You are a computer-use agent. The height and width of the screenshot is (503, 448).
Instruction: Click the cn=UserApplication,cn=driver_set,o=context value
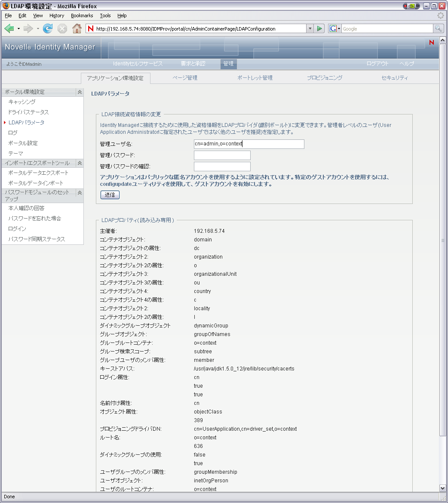(245, 429)
